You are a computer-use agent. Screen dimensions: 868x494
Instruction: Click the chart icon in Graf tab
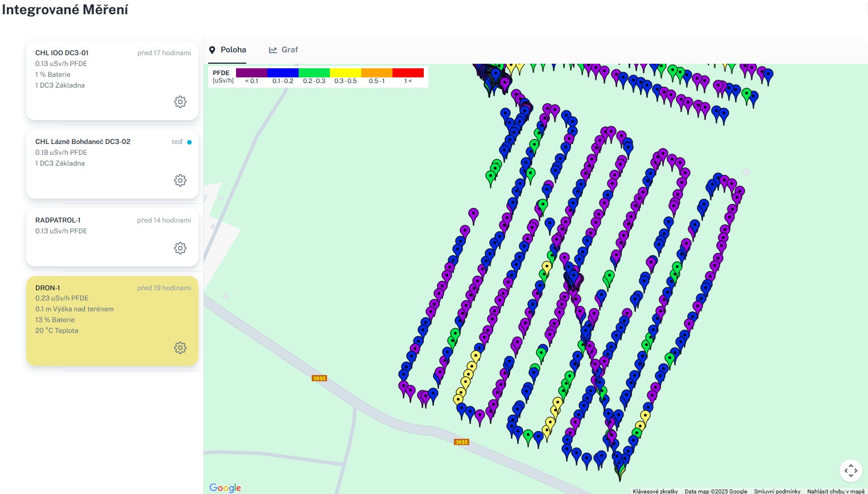point(273,50)
